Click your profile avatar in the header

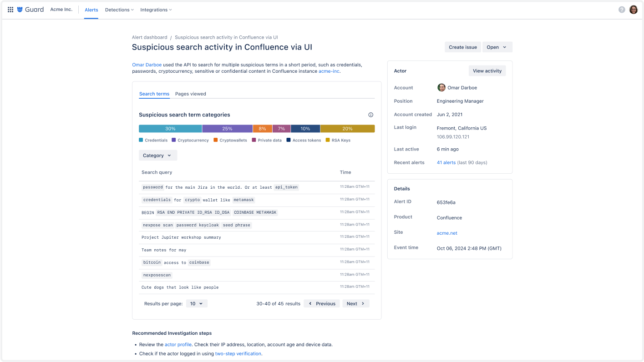(633, 9)
